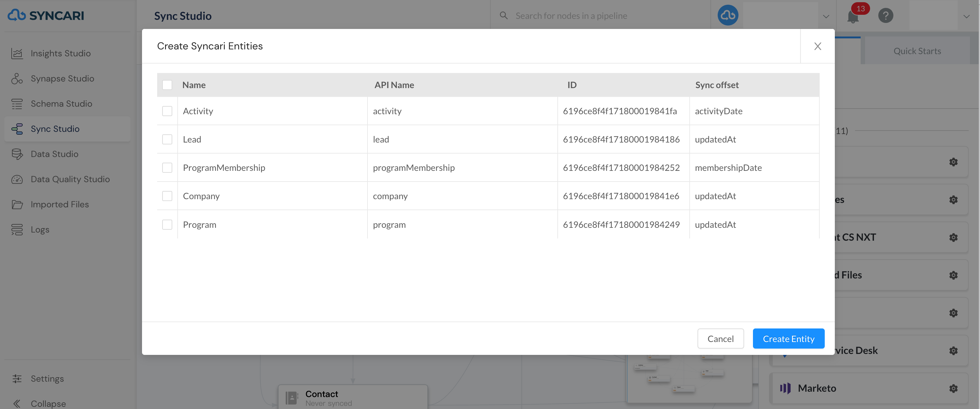
Task: Open gear settings for Files connector
Action: click(953, 275)
